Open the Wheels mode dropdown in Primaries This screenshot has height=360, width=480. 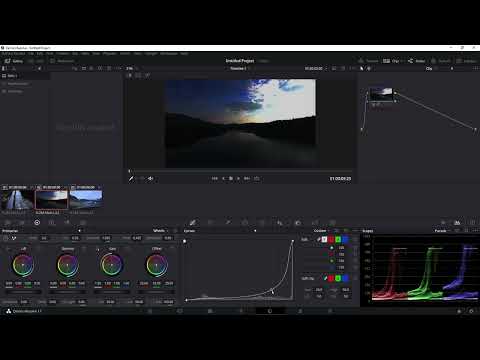point(161,231)
